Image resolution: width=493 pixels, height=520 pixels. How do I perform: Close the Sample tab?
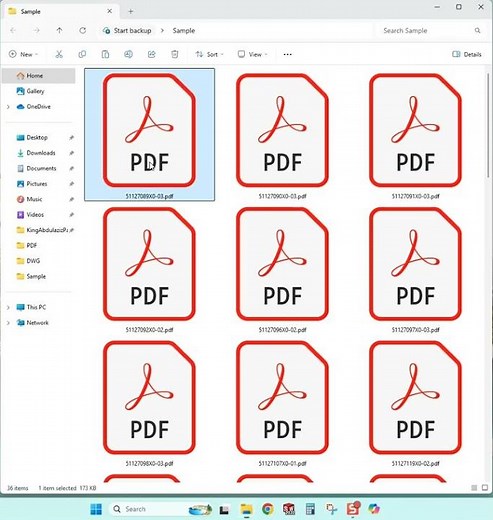[110, 11]
